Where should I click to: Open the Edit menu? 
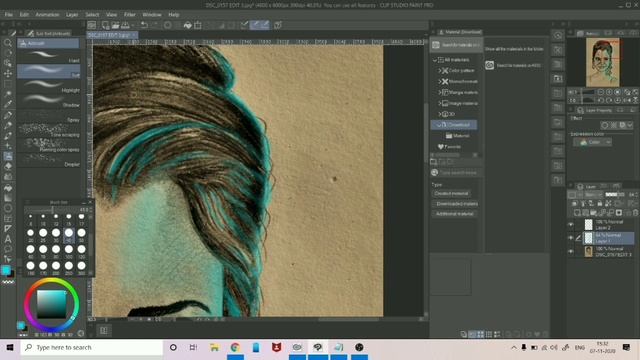coord(24,15)
